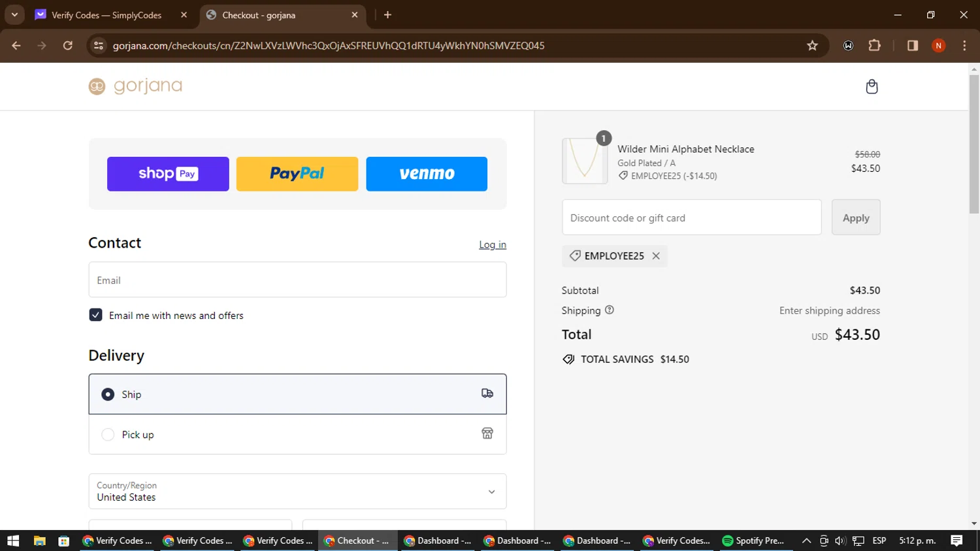Open the ESP language indicator

tap(879, 541)
